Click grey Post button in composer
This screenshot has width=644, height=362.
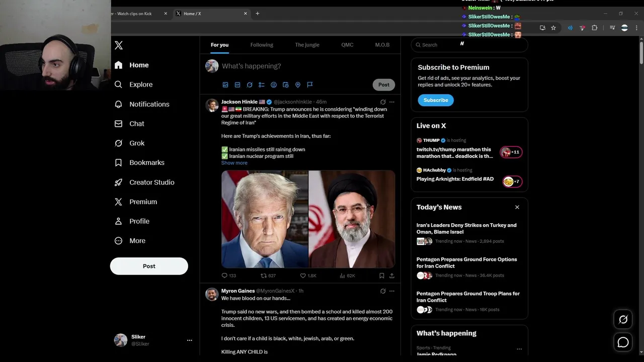click(384, 84)
